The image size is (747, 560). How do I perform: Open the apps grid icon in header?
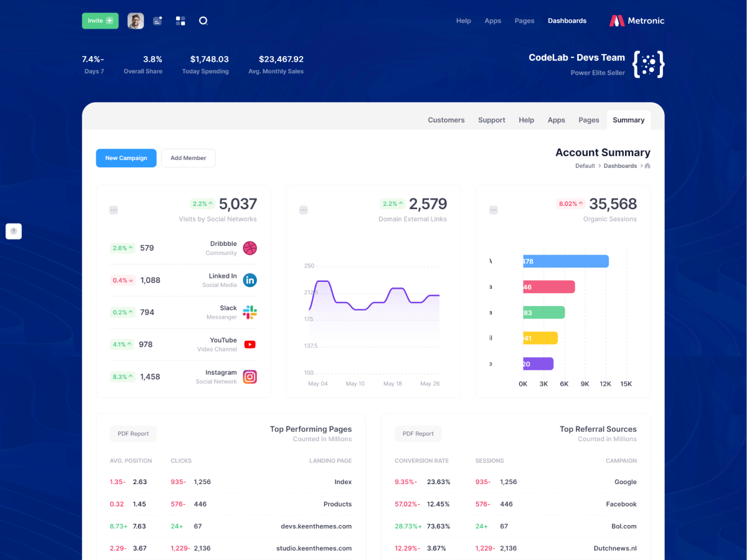pyautogui.click(x=181, y=21)
